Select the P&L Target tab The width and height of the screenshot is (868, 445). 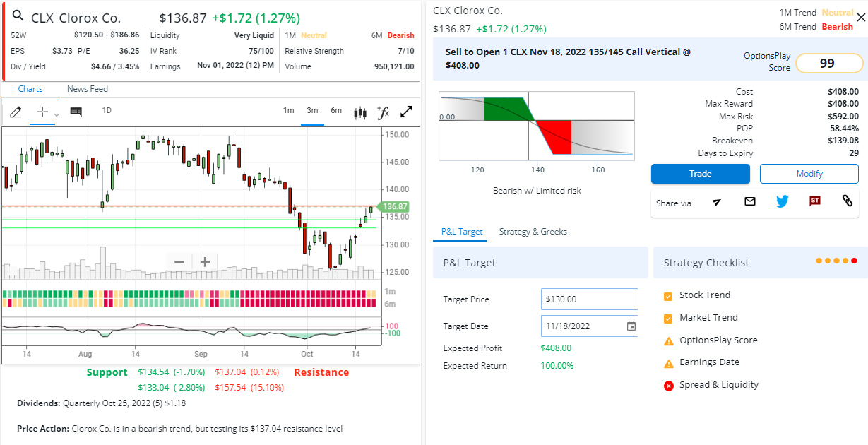[462, 232]
